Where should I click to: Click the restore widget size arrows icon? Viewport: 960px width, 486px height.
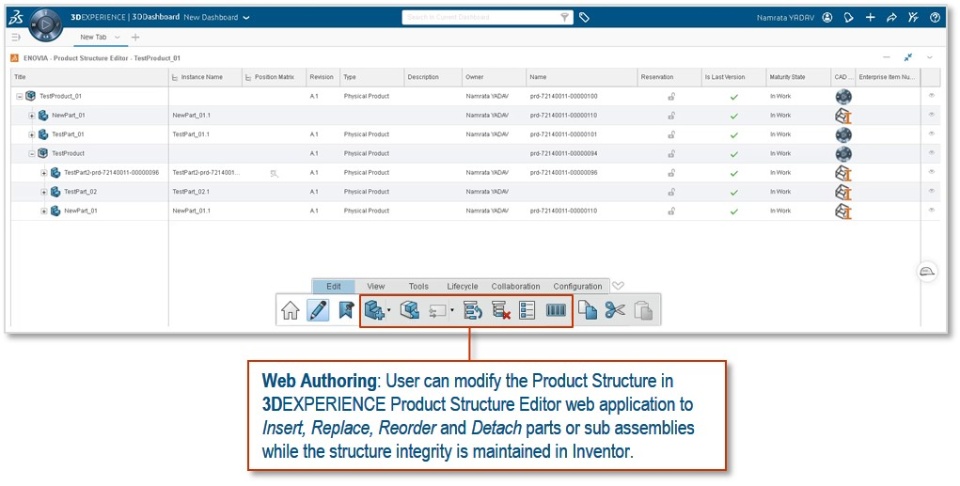(908, 58)
